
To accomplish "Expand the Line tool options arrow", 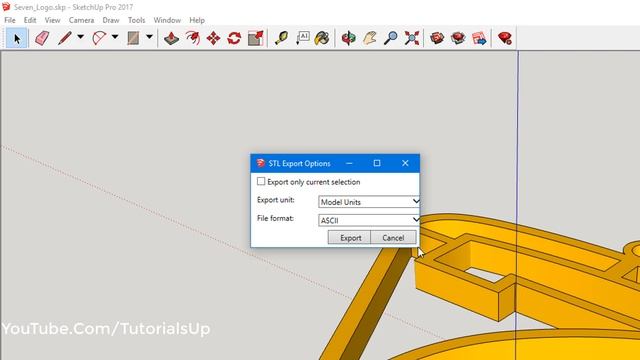I will coord(80,37).
